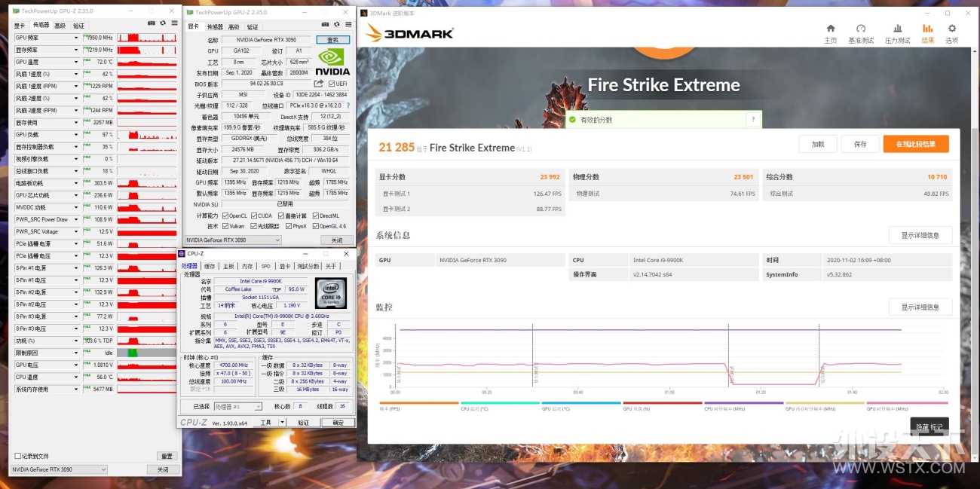Toggle the OpenGL 4.6 checkbox
Viewport: 980px width, 489px height.
(315, 226)
